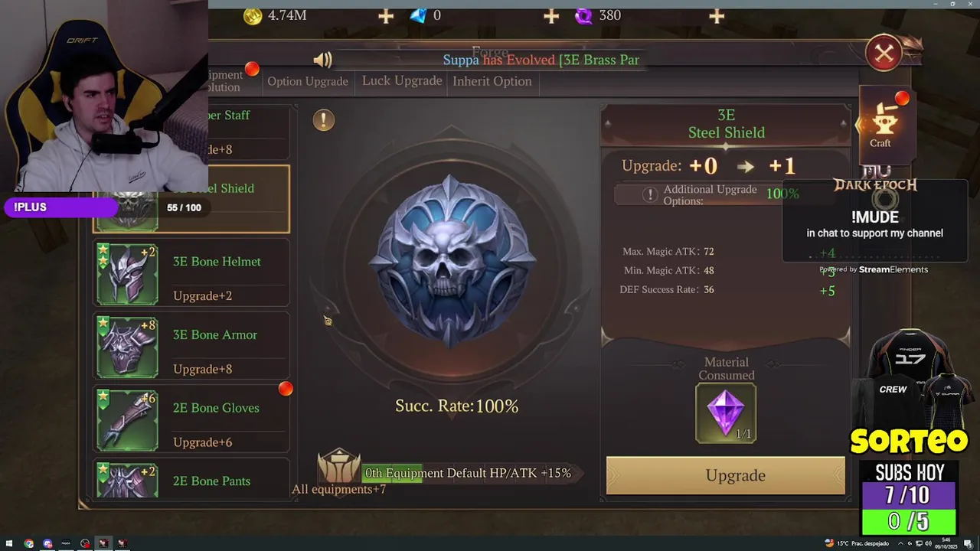
Task: Switch to the Luck Upgrade tab
Action: (402, 80)
